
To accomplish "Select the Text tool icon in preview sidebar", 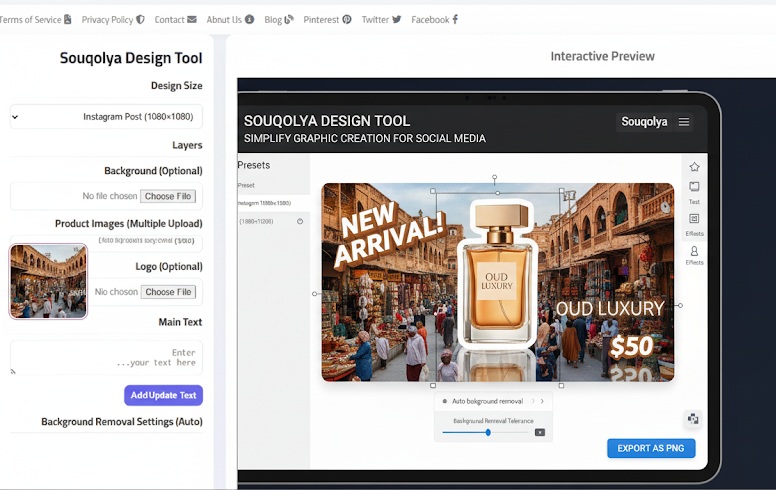I will pyautogui.click(x=694, y=187).
